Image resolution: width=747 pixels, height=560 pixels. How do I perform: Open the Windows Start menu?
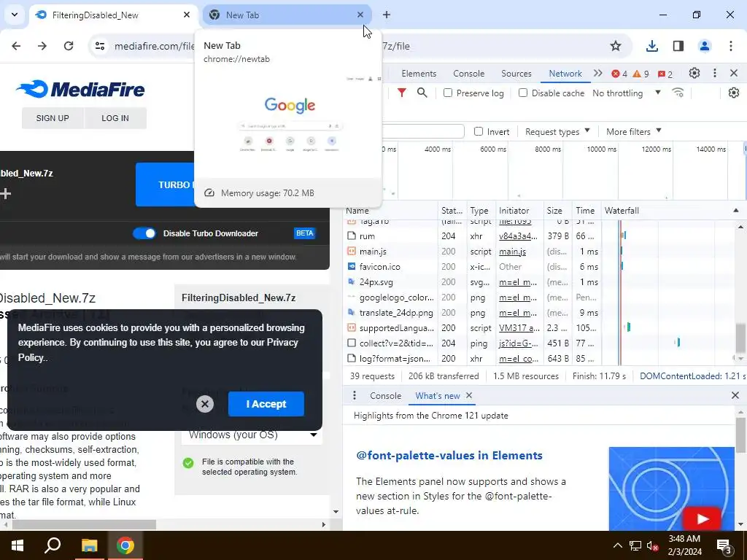[18, 545]
